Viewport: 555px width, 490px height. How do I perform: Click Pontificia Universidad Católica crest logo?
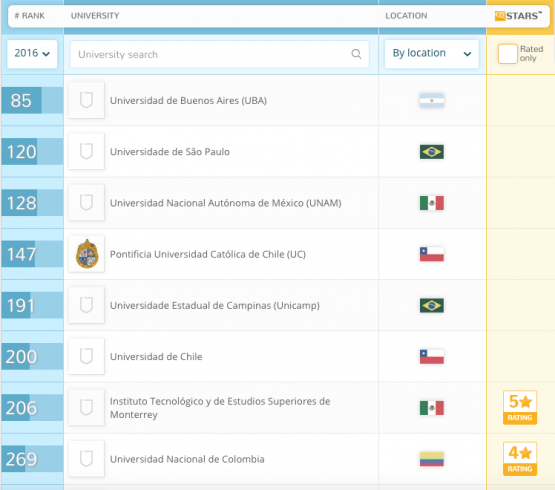[86, 254]
